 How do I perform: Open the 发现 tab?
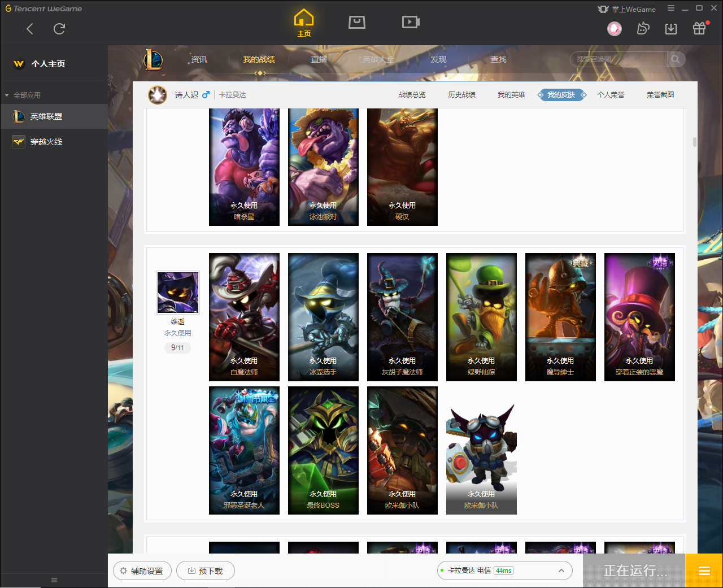438,59
